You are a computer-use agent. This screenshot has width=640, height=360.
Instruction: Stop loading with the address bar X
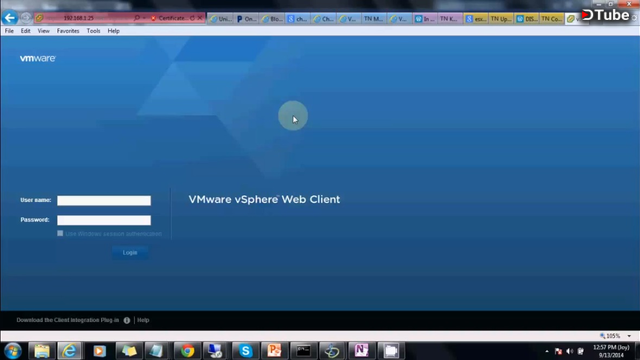pos(200,18)
